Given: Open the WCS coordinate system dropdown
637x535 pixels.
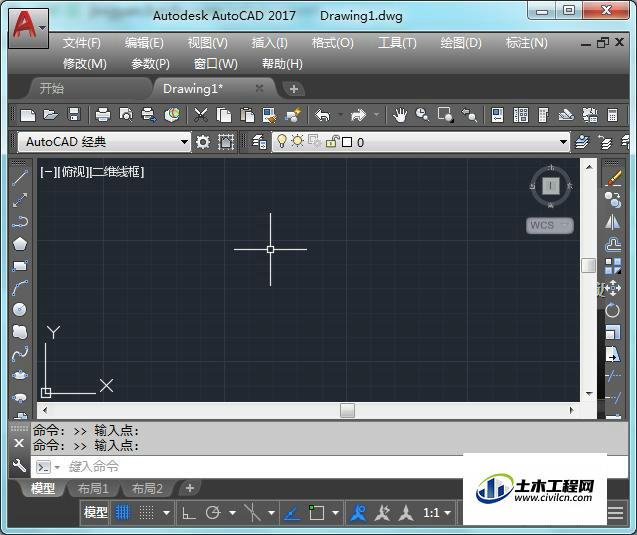Looking at the screenshot, I should [550, 225].
